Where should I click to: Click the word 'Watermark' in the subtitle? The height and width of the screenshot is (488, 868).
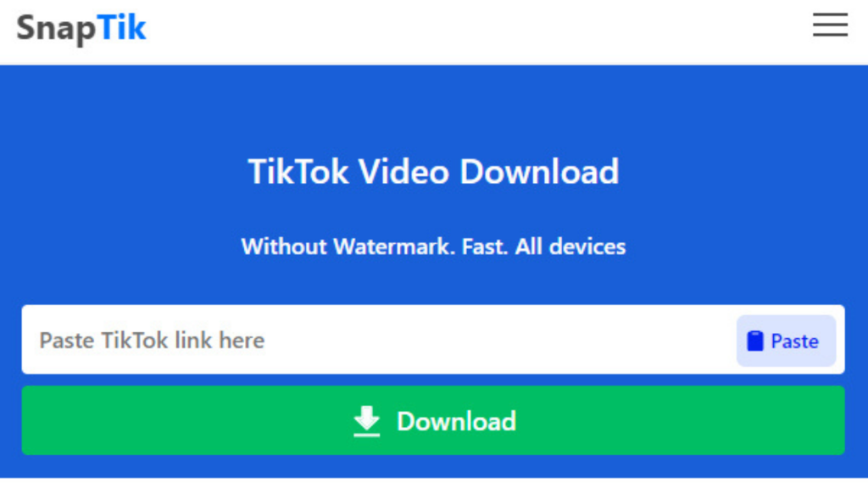click(x=393, y=247)
